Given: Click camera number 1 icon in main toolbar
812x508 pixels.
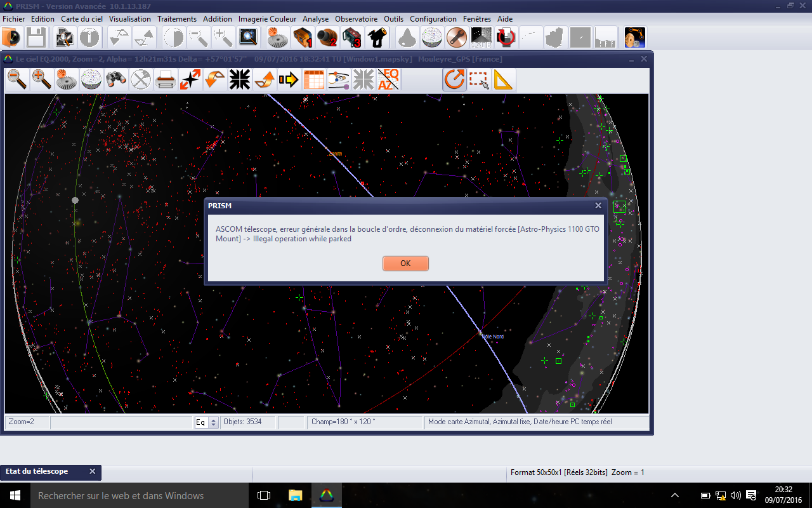Looking at the screenshot, I should (x=303, y=38).
